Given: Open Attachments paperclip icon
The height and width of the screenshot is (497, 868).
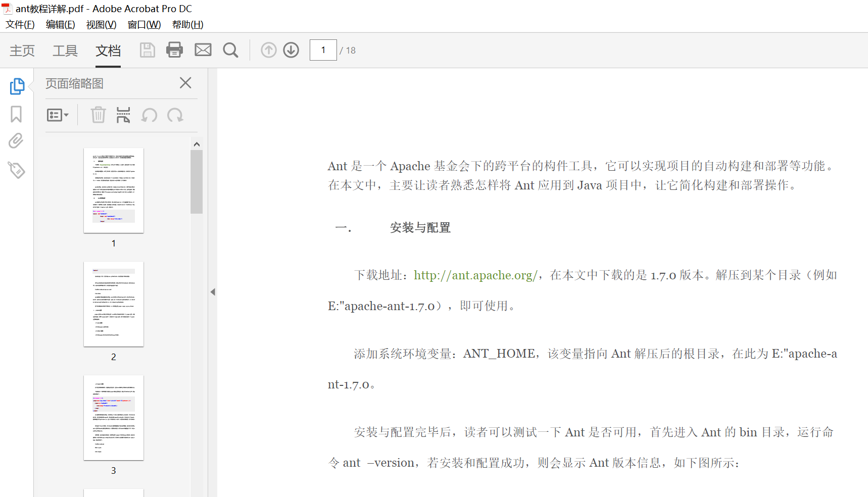Looking at the screenshot, I should click(x=16, y=141).
